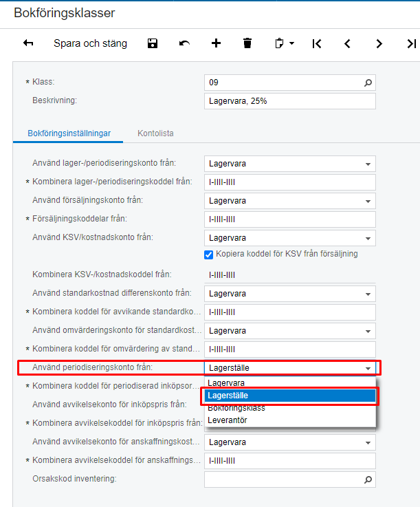Go to next record arrow

click(379, 43)
